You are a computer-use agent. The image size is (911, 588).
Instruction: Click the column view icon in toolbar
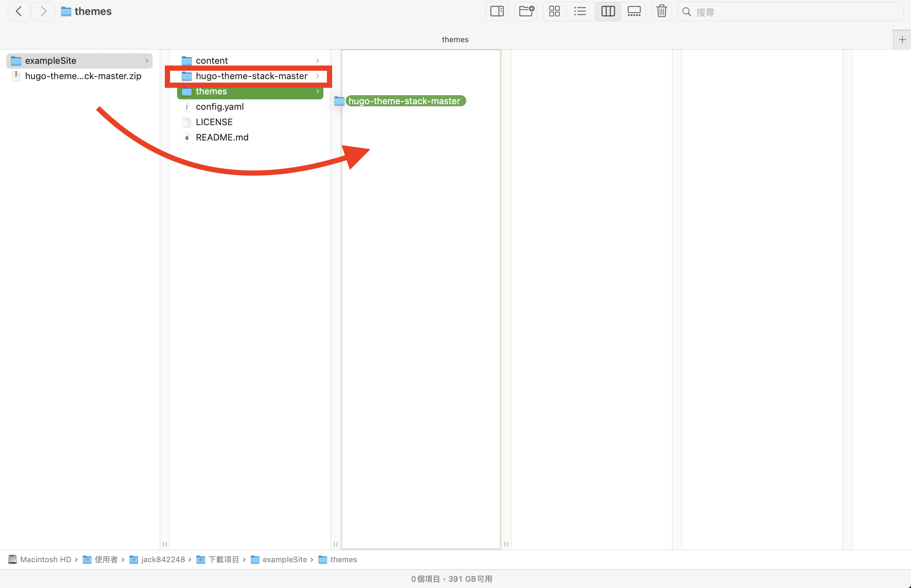point(607,11)
